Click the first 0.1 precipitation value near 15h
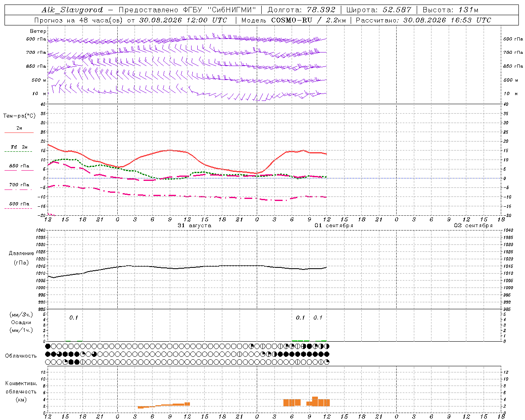Image resolution: width=525 pixels, height=420 pixels. [x=73, y=317]
